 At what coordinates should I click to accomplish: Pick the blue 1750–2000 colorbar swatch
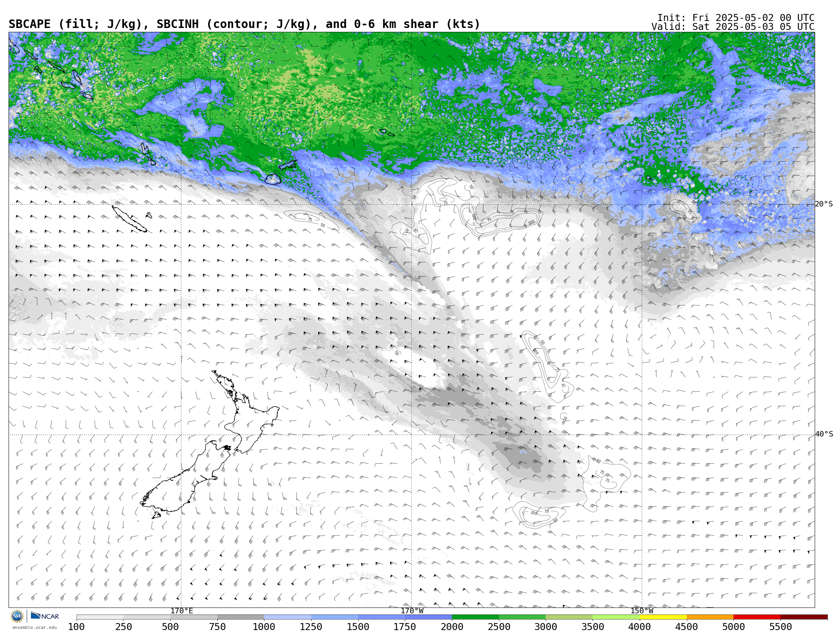tap(428, 617)
